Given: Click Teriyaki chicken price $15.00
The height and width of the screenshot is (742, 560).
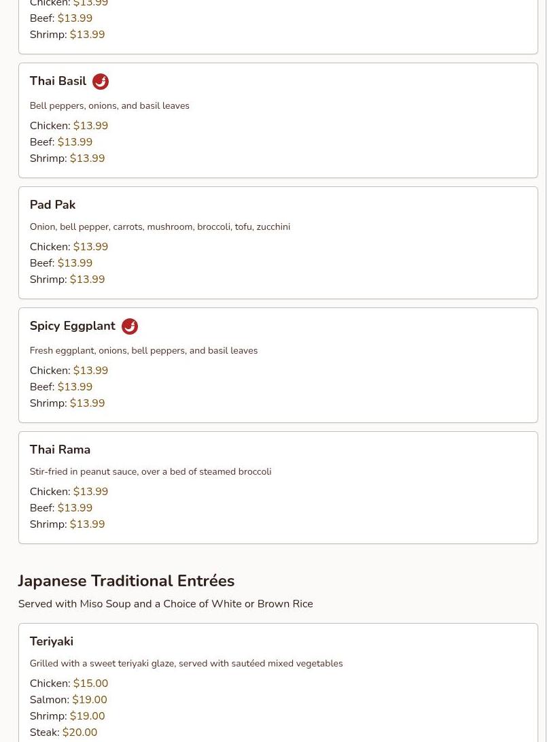Looking at the screenshot, I should click(x=91, y=684).
